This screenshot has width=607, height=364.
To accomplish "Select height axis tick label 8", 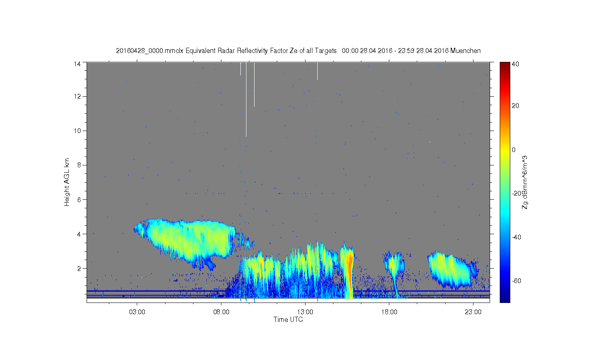I will [79, 165].
